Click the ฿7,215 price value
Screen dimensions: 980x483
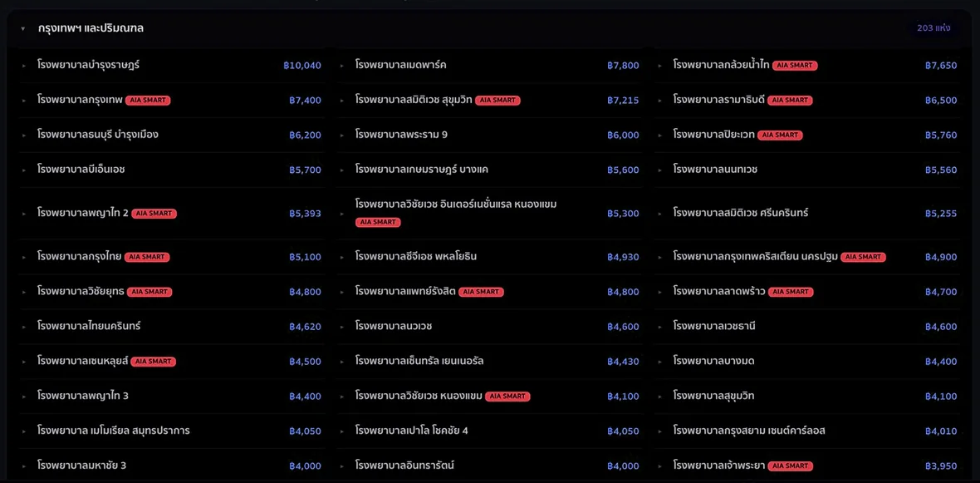pyautogui.click(x=623, y=100)
